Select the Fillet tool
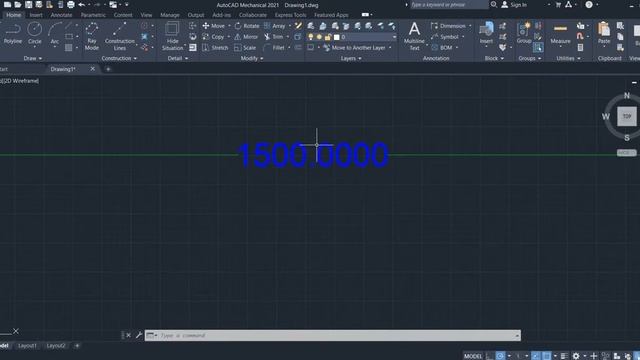This screenshot has width=640, height=360. (274, 48)
